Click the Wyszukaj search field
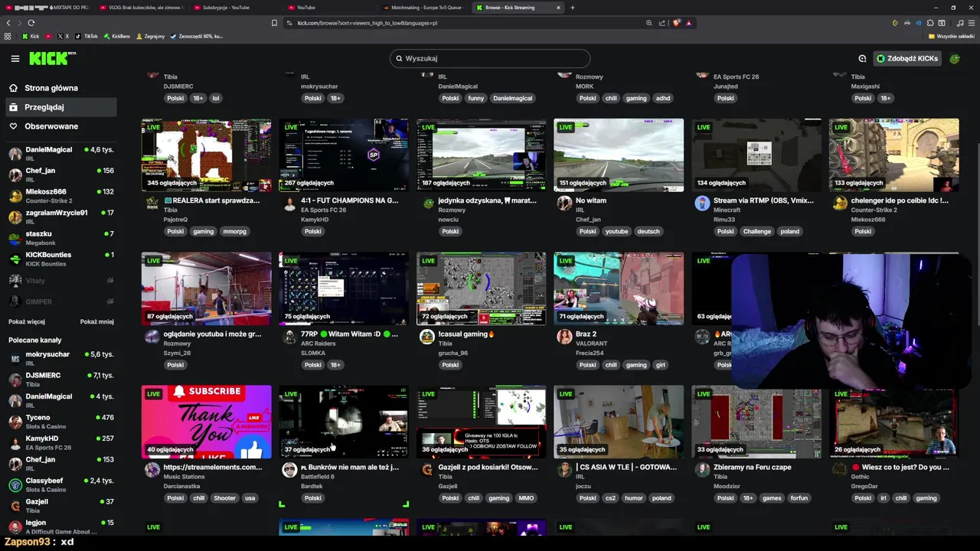Viewport: 980px width, 551px height. click(x=490, y=58)
